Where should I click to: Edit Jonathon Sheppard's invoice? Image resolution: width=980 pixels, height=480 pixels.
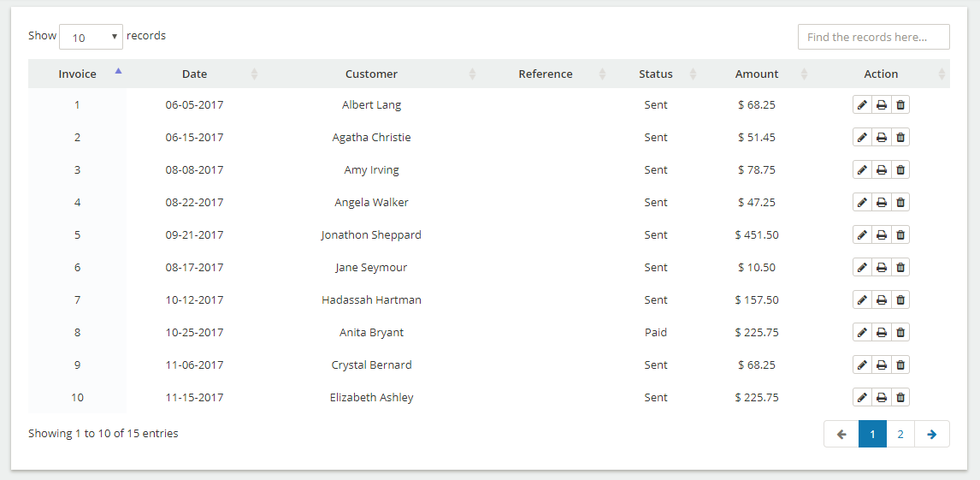tap(862, 235)
